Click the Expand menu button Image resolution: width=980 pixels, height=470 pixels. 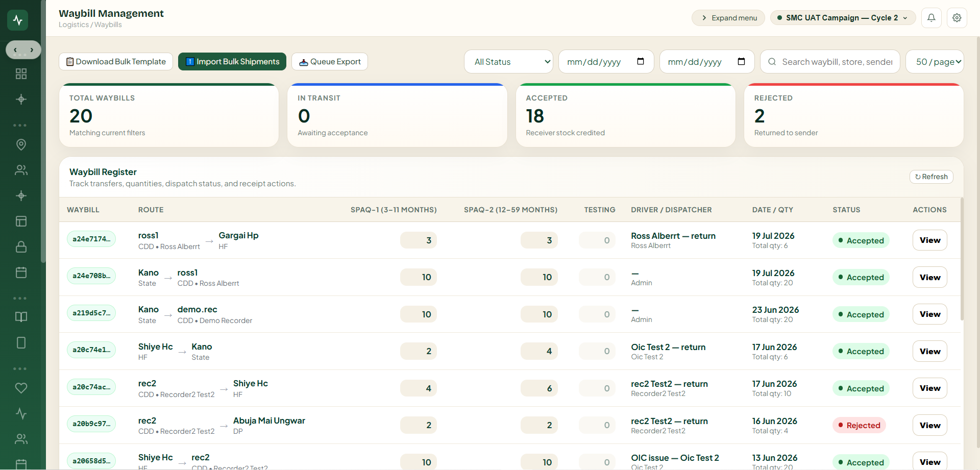728,18
